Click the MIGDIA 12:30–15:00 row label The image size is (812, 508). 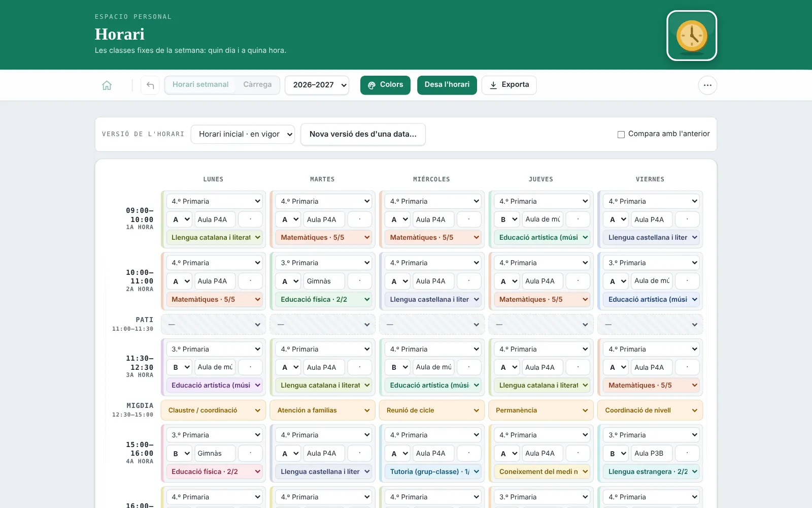click(x=133, y=410)
